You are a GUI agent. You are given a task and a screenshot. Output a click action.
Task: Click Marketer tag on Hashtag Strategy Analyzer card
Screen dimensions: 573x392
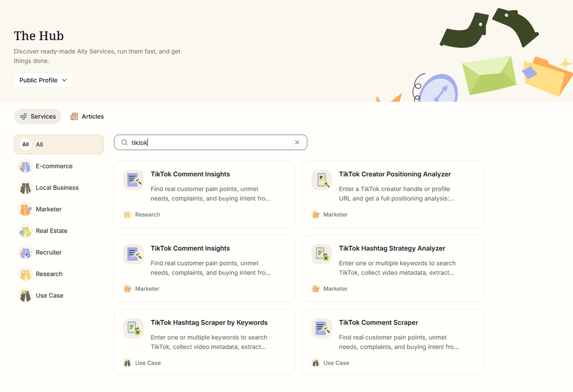click(330, 288)
